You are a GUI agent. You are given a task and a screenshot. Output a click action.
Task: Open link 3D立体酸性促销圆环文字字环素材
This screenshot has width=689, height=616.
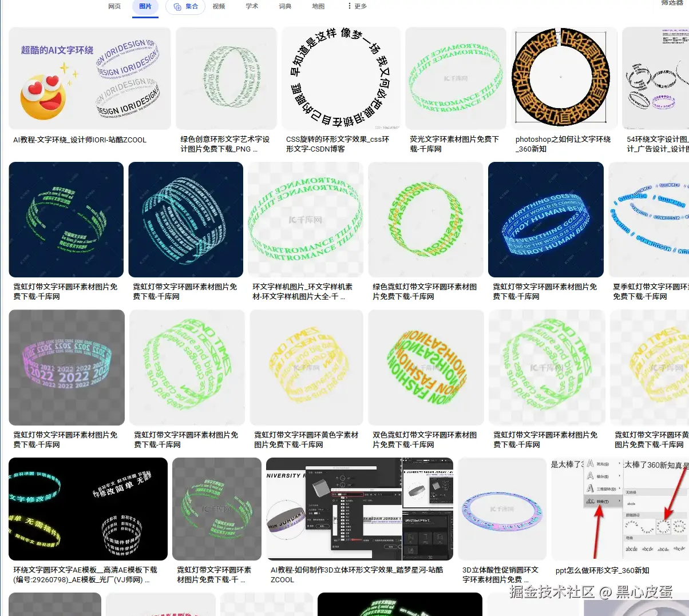(500, 575)
